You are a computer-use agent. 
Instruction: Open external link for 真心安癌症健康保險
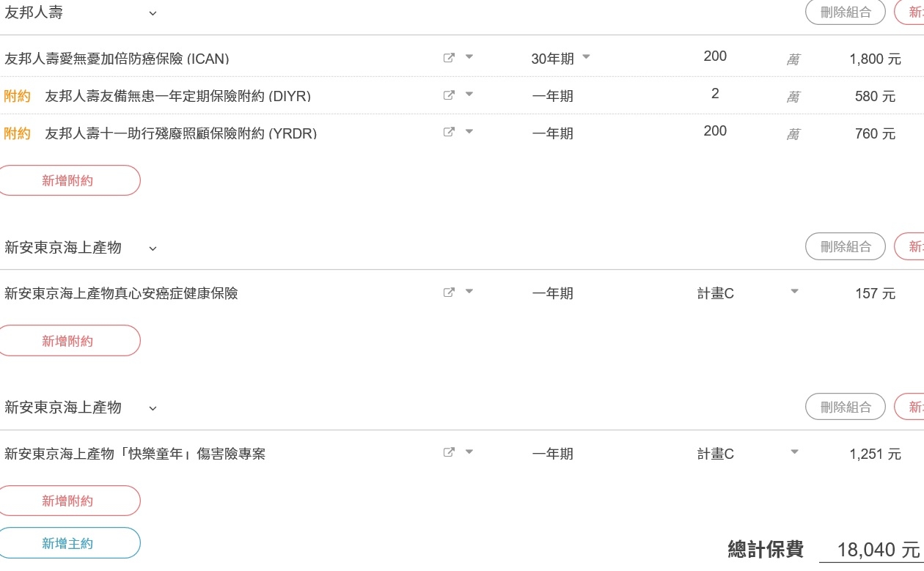click(x=449, y=292)
